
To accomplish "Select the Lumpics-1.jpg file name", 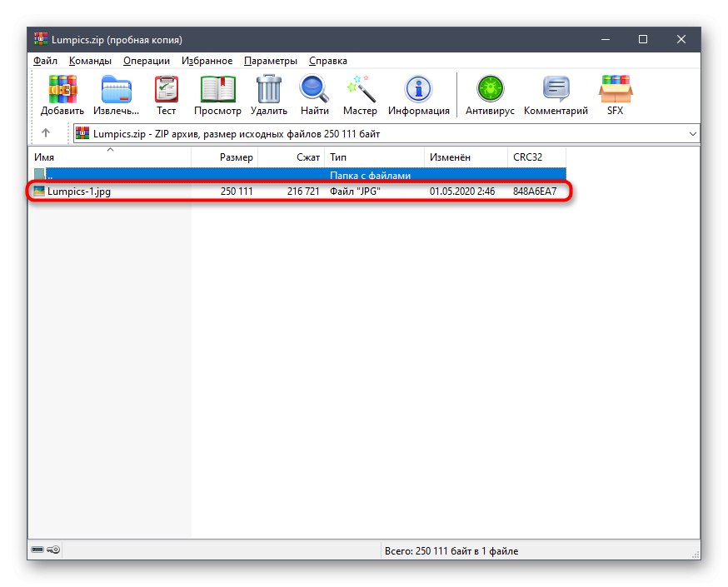I will coord(79,192).
